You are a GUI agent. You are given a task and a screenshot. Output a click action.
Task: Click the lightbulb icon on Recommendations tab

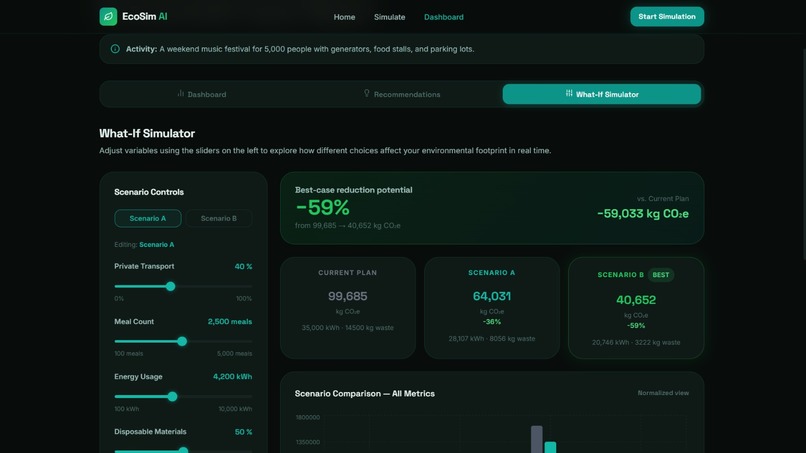coord(367,94)
